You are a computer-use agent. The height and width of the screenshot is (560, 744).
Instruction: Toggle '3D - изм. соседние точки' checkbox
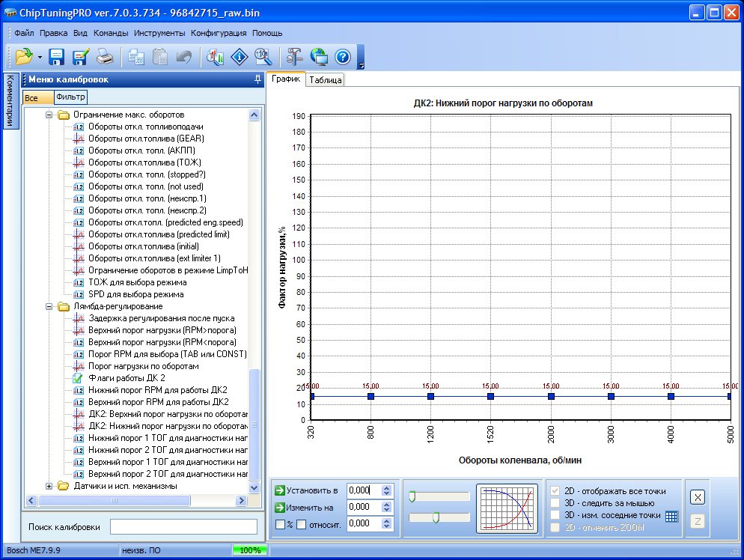(555, 515)
